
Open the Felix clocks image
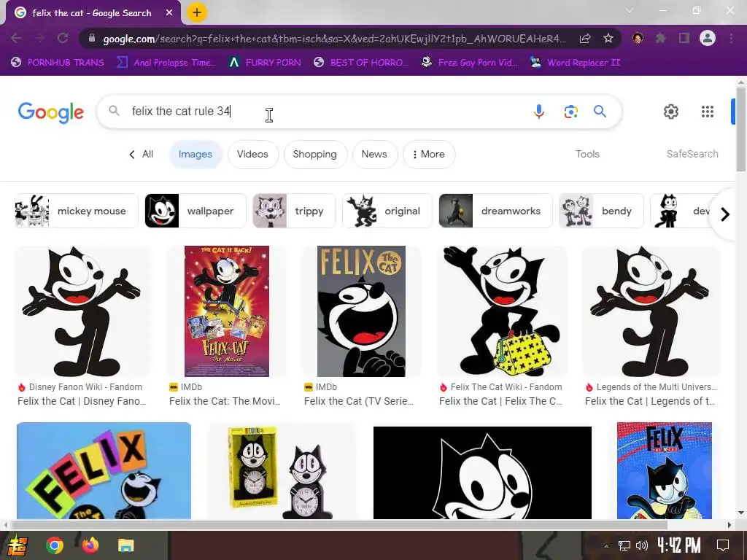282,472
